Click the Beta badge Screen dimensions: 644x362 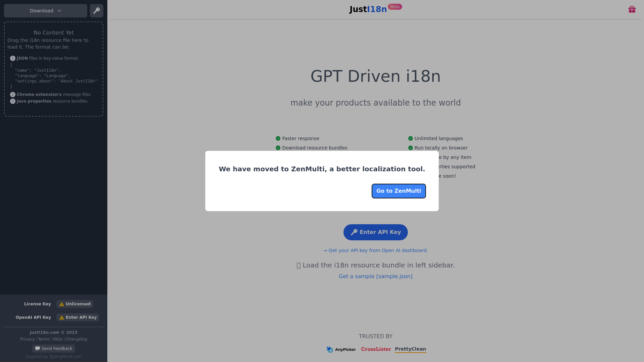point(395,7)
